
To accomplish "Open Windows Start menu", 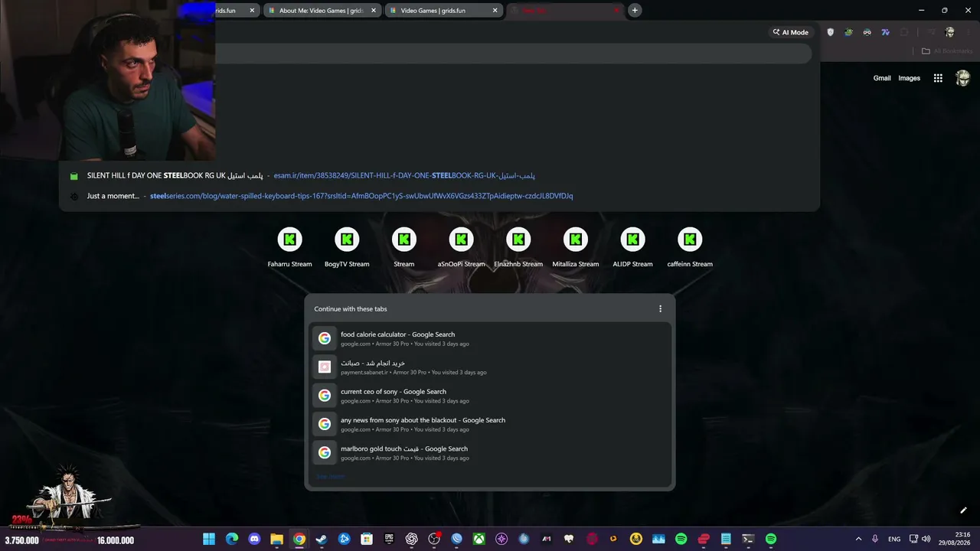I will [209, 539].
